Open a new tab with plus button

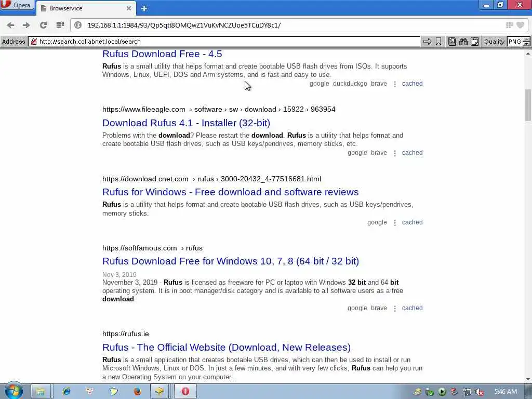click(144, 8)
